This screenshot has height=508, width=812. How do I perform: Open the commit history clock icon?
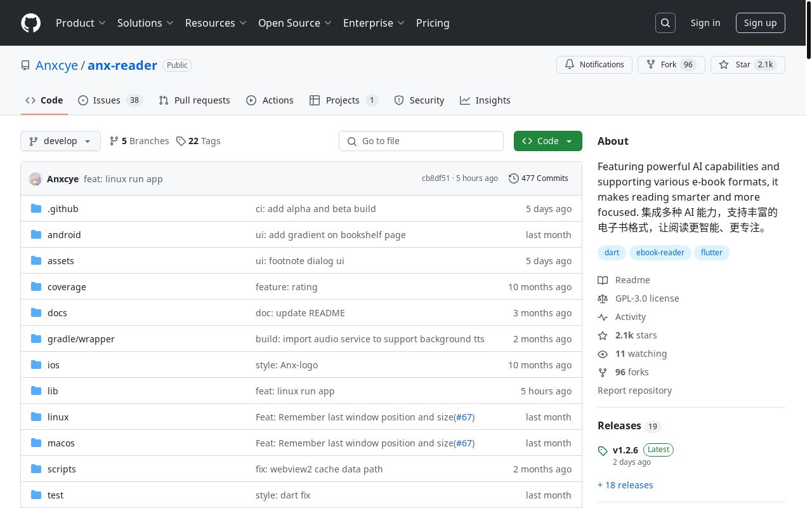tap(513, 178)
